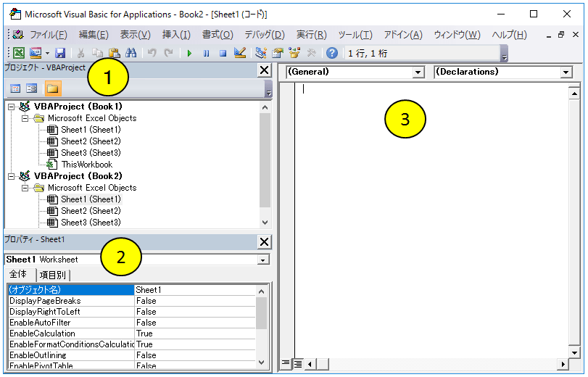The image size is (588, 377).
Task: Open the アドイン(A) menu
Action: click(403, 35)
